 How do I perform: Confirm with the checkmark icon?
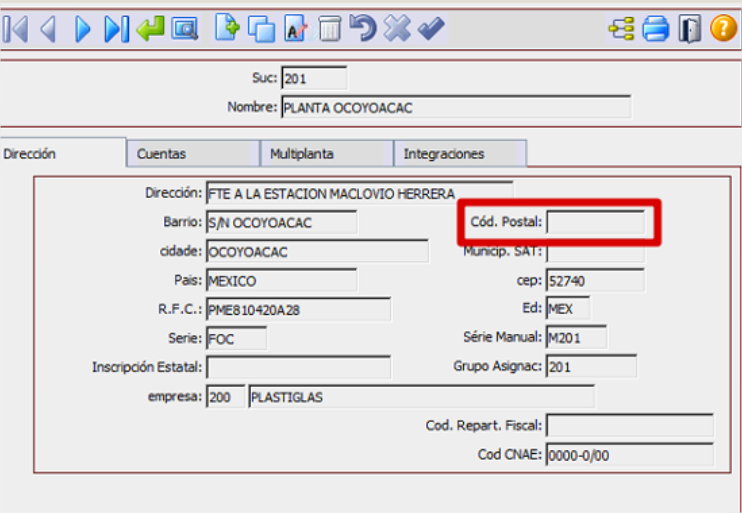(x=431, y=28)
